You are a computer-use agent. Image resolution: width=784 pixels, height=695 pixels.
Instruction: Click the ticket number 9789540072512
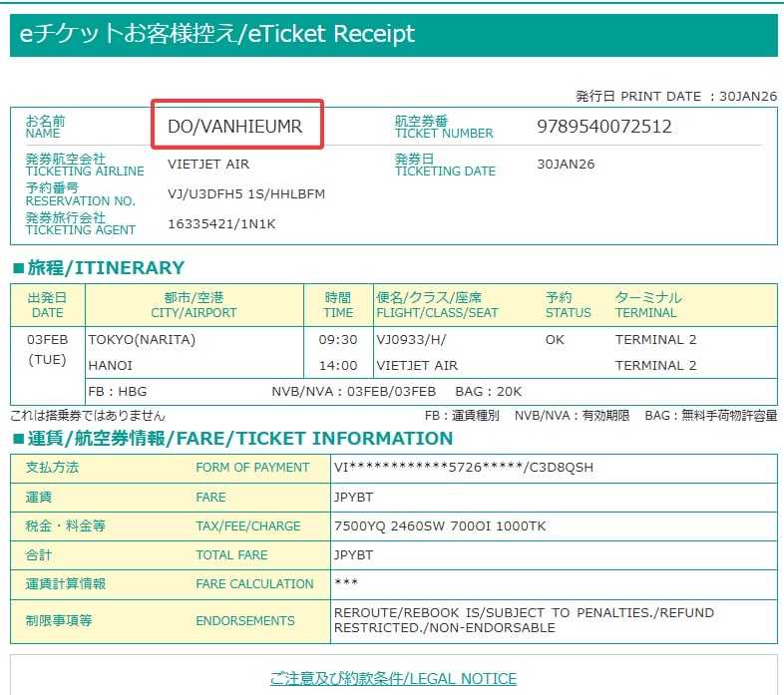pyautogui.click(x=603, y=127)
